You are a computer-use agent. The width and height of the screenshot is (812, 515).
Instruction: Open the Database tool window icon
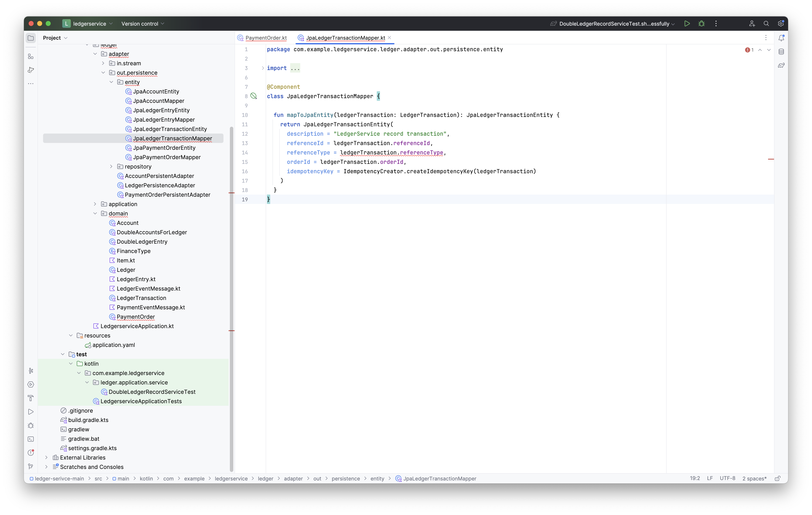[x=781, y=52]
